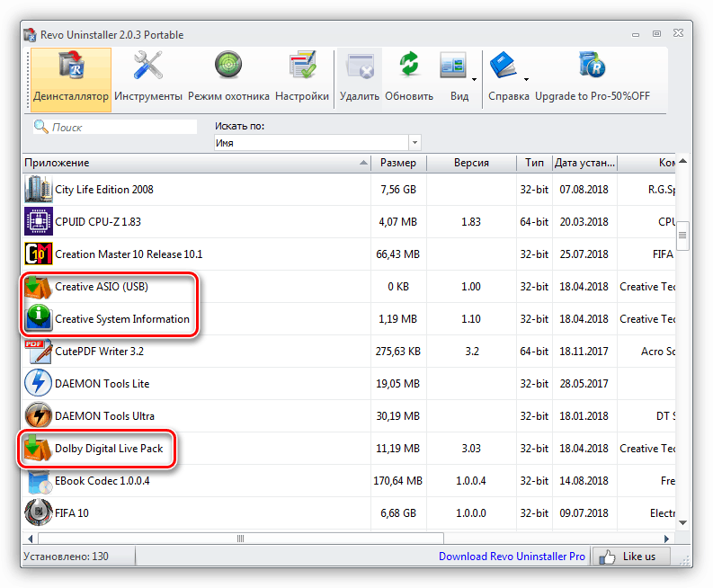Select Dolby Digital Live Pack icon
This screenshot has width=713, height=588.
38,449
